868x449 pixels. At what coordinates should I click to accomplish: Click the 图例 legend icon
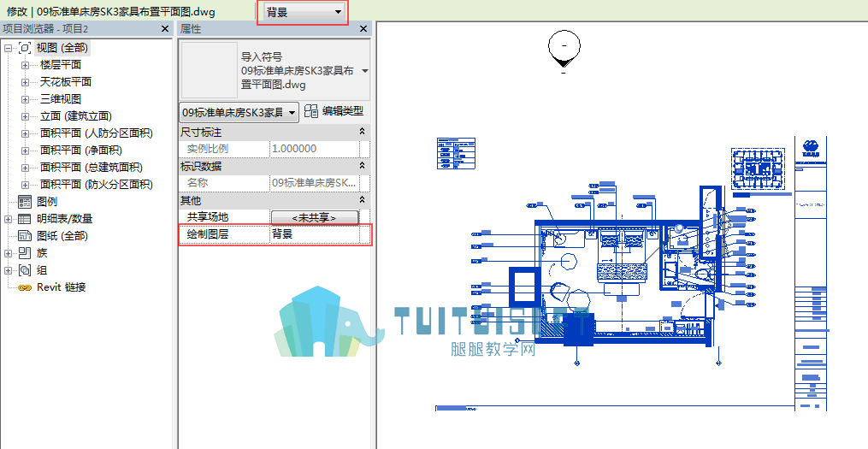point(24,202)
